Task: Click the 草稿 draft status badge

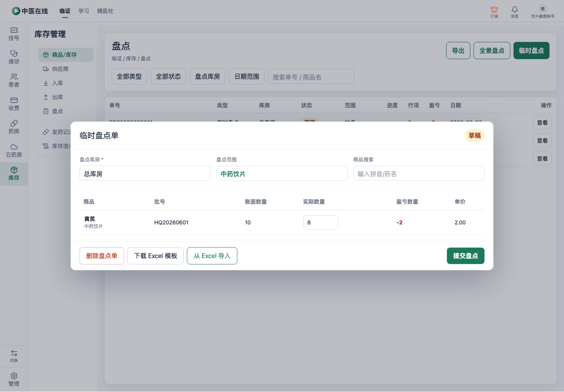Action: [475, 135]
